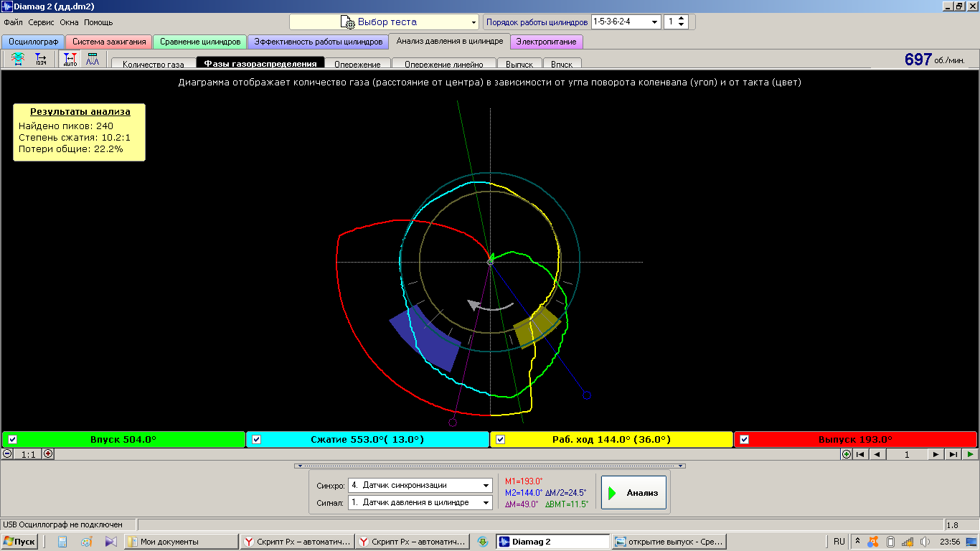The width and height of the screenshot is (980, 551).
Task: Click the frame number field showing 1
Action: pos(907,454)
